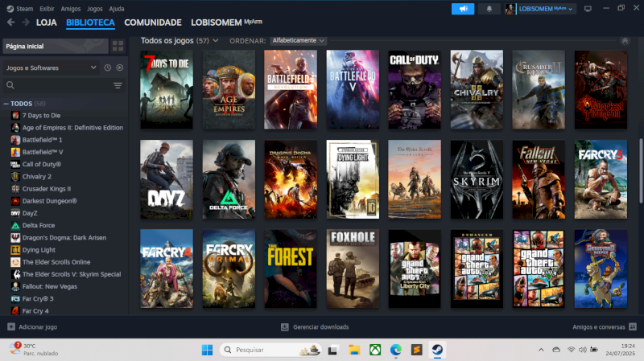Switch to grid collections view icon
644x361 pixels.
pos(118,46)
